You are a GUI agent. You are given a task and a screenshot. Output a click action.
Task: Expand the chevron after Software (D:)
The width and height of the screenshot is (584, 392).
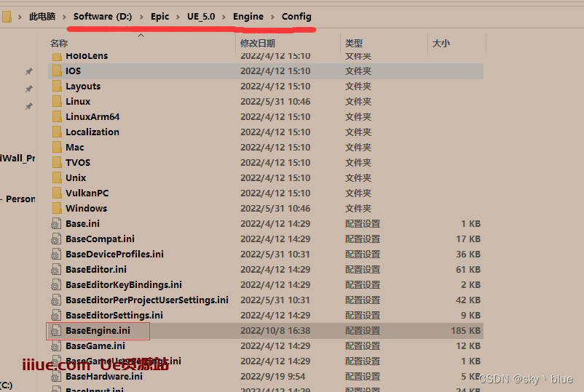[x=141, y=17]
